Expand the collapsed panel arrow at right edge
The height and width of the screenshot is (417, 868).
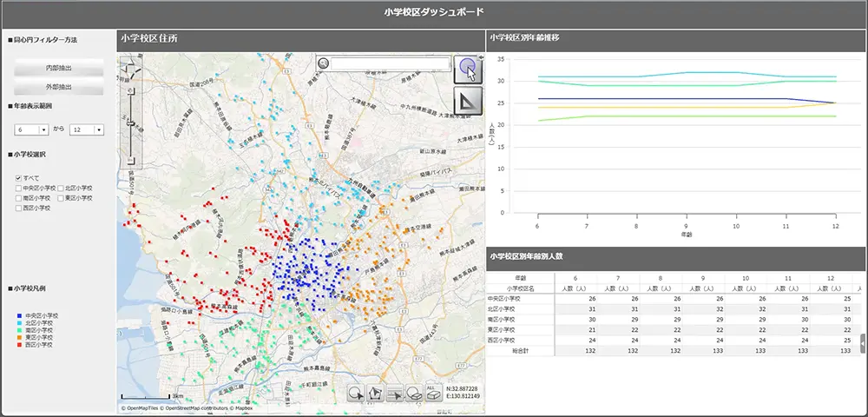[x=863, y=343]
